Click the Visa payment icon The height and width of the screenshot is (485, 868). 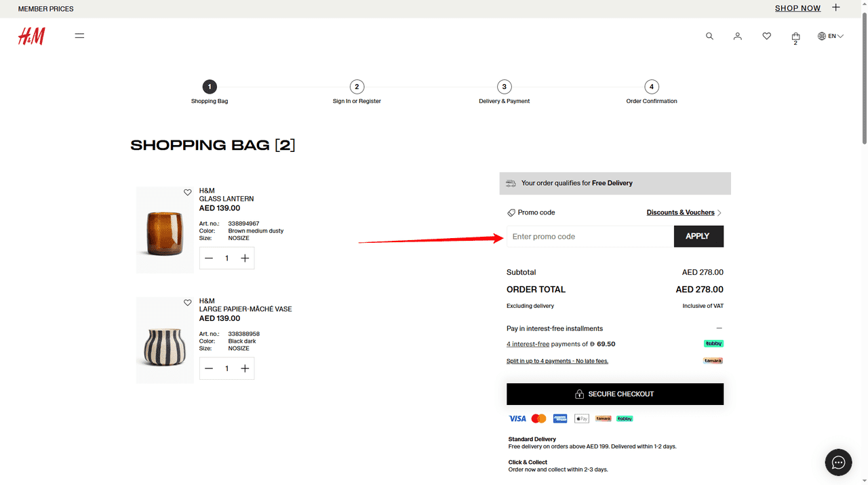click(x=517, y=419)
